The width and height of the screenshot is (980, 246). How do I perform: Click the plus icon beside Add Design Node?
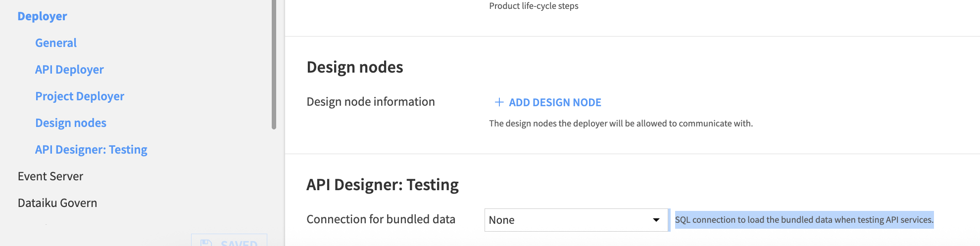pos(499,102)
